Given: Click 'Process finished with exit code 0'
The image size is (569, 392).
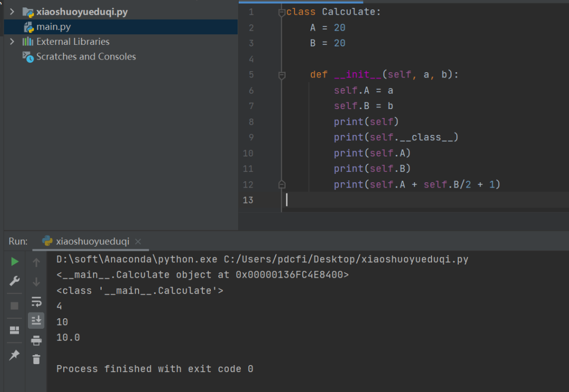Looking at the screenshot, I should (155, 369).
